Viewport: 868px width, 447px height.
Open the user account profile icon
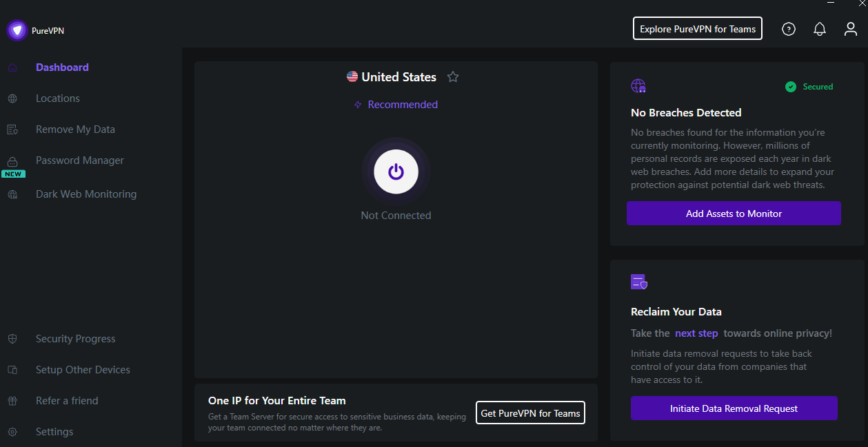tap(851, 29)
